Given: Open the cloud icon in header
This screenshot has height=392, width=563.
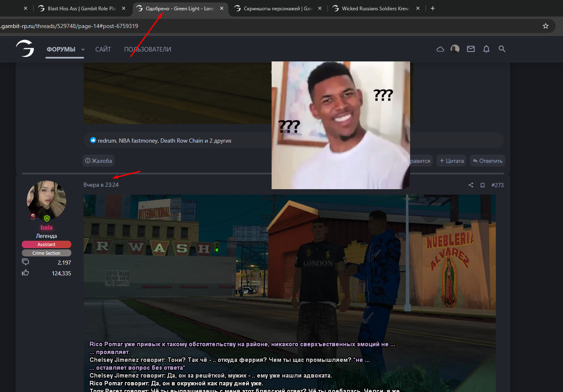Looking at the screenshot, I should pyautogui.click(x=440, y=49).
